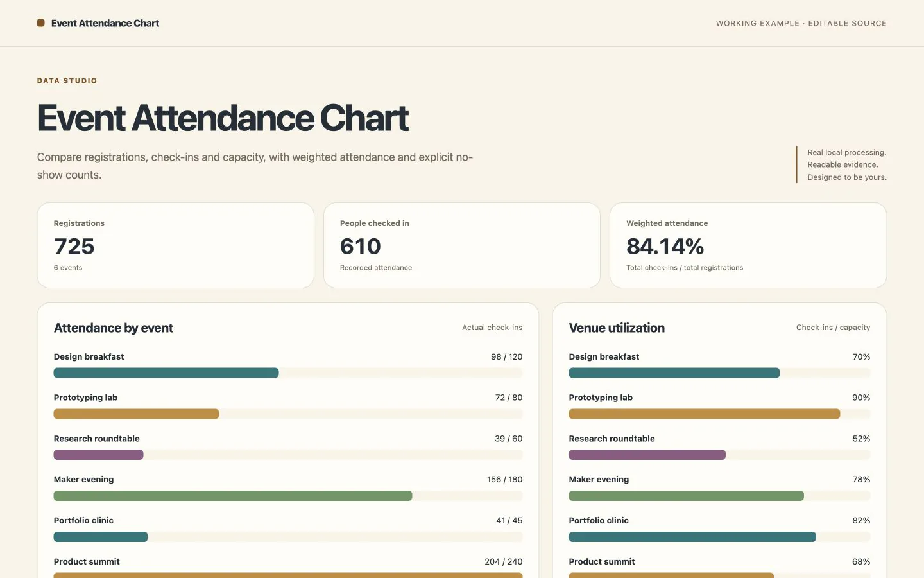Click the Research roundtable attendance bar
This screenshot has width=924, height=578.
[99, 455]
